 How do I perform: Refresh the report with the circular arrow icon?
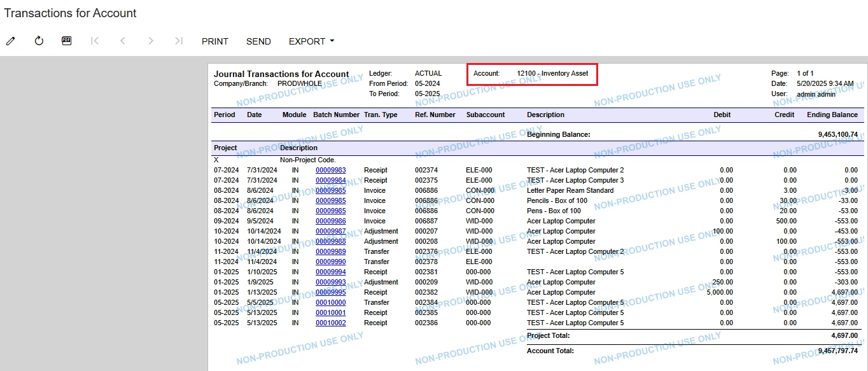(x=39, y=41)
